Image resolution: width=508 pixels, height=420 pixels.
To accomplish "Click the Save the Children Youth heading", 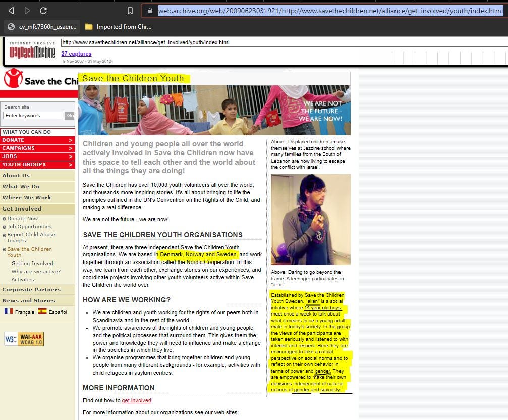I will 133,78.
